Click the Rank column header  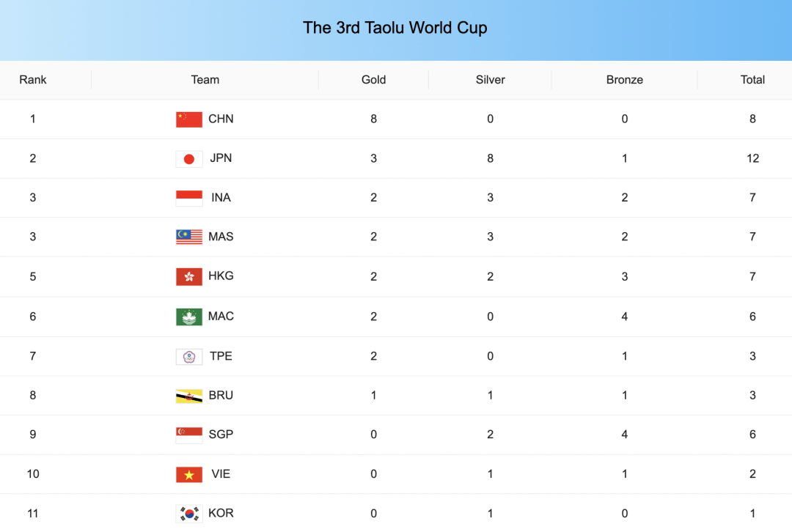tap(33, 80)
